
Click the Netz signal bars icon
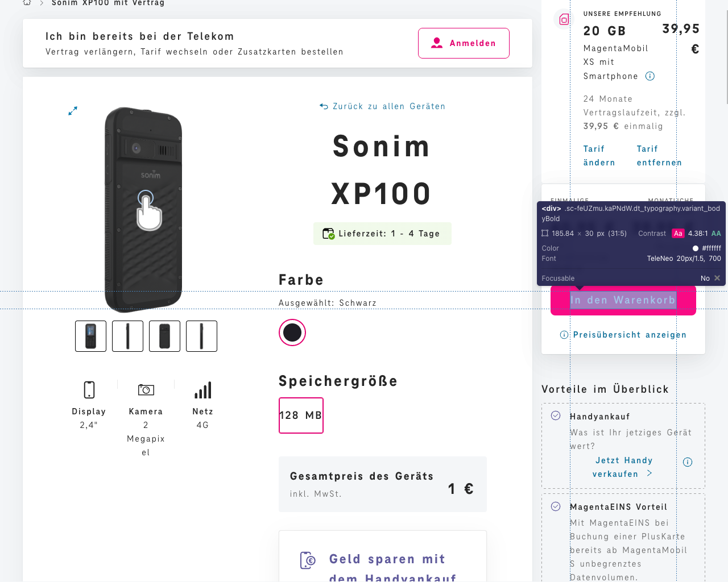point(203,390)
